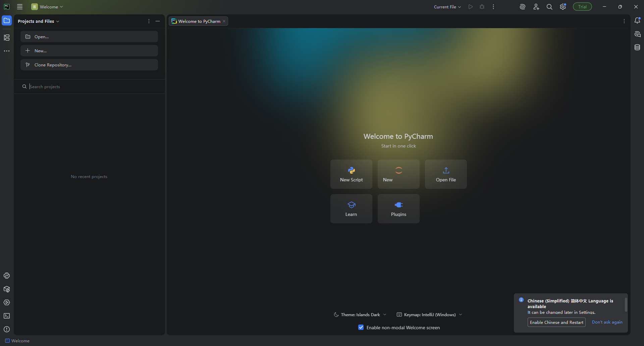
Task: Open the Terminal tool window icon
Action: pyautogui.click(x=7, y=316)
